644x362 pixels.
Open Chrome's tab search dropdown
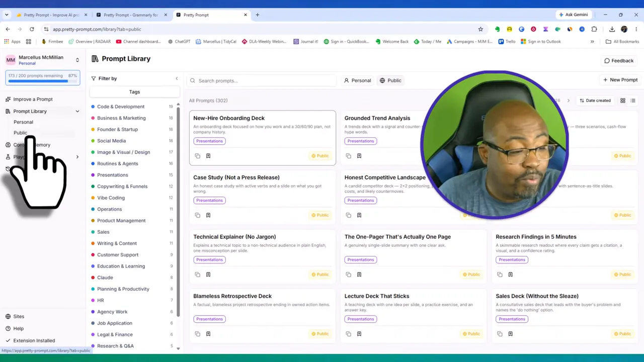pos(7,15)
